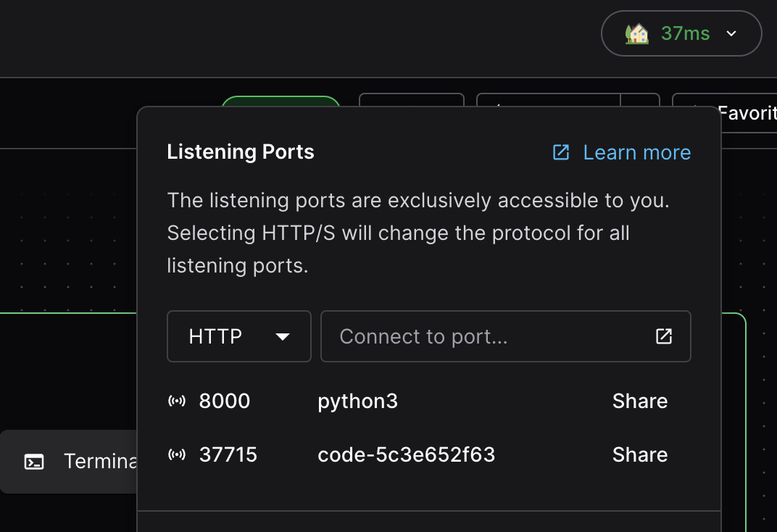Screen dimensions: 777x532
Task: Click the Learn more link
Action: pos(637,152)
